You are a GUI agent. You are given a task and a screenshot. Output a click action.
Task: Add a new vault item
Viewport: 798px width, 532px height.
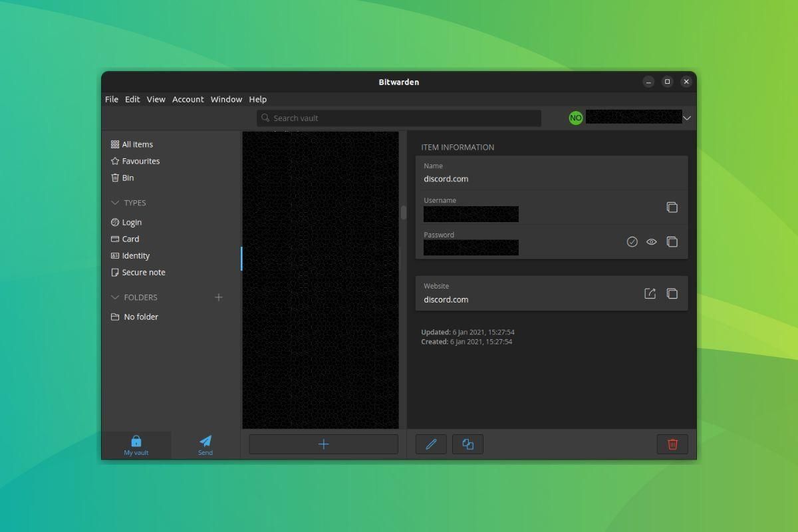(x=323, y=444)
